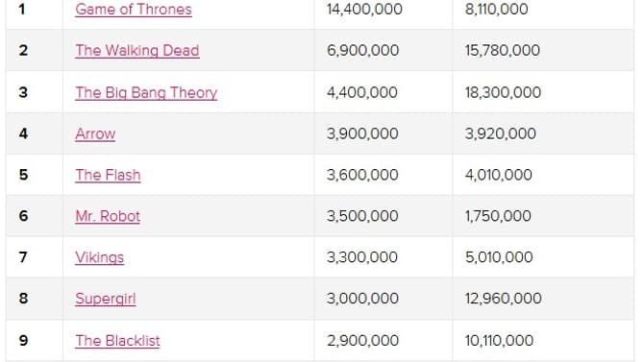Screen dimensions: 644x362
Task: Select the 18,300,000 figure for Big Bang Theory
Action: (503, 92)
